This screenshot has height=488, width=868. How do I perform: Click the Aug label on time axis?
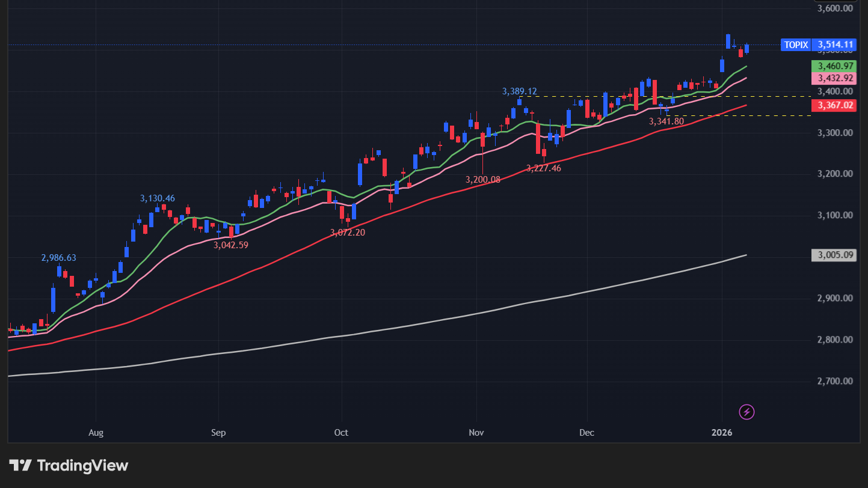(x=96, y=433)
